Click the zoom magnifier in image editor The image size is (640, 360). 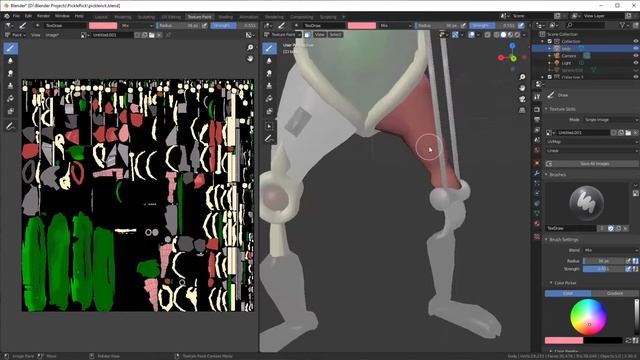(250, 48)
